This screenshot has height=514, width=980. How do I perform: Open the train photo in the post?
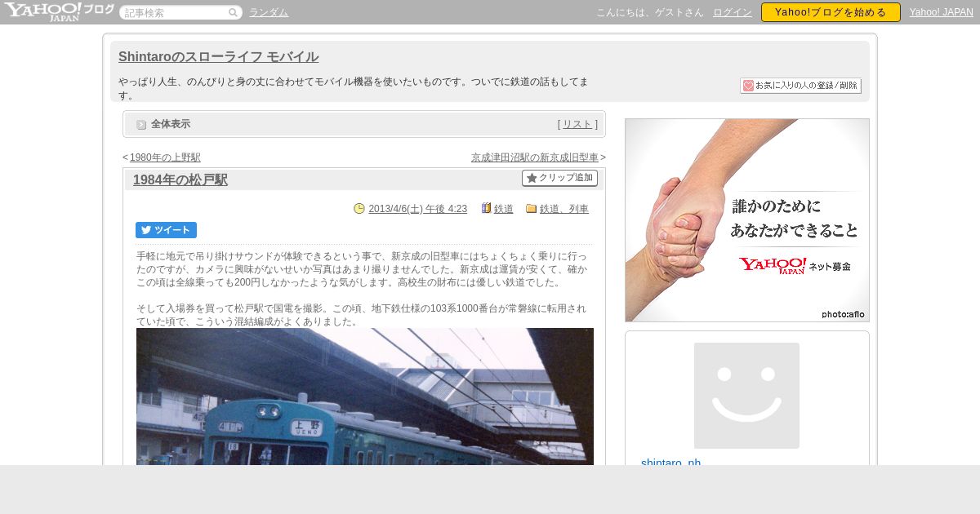[x=365, y=397]
